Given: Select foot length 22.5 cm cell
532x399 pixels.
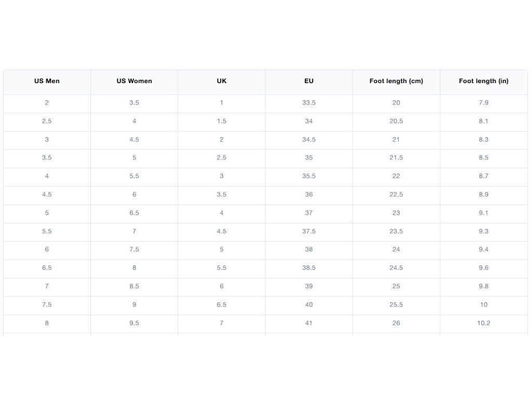Looking at the screenshot, I should [396, 195].
